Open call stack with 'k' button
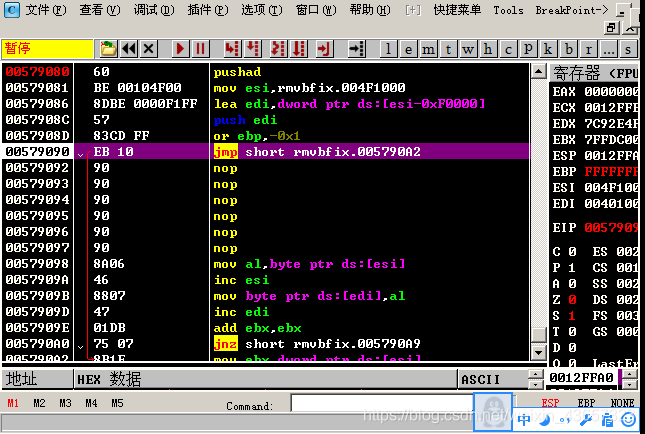645x434 pixels. (x=548, y=49)
